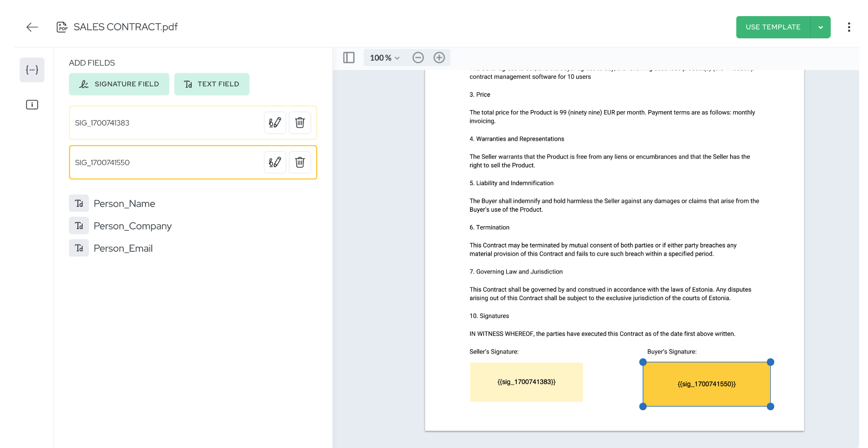Click the Person_Name text field icon

click(x=79, y=203)
